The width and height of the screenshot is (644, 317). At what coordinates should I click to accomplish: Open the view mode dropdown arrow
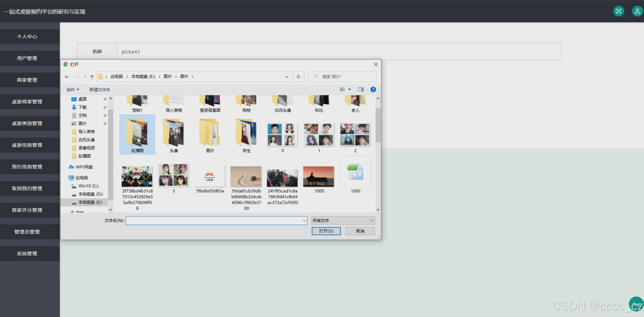point(350,89)
